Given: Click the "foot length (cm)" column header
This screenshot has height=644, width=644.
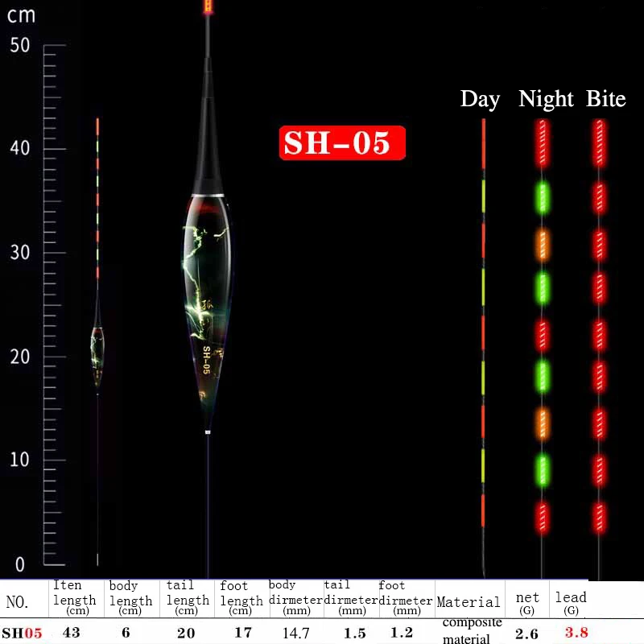Looking at the screenshot, I should coord(241,598).
